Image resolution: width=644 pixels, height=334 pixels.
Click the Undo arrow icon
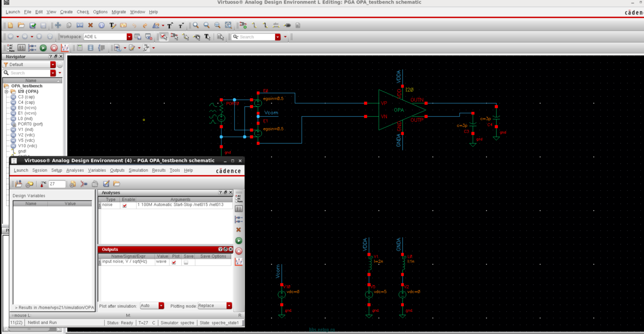[x=134, y=25]
